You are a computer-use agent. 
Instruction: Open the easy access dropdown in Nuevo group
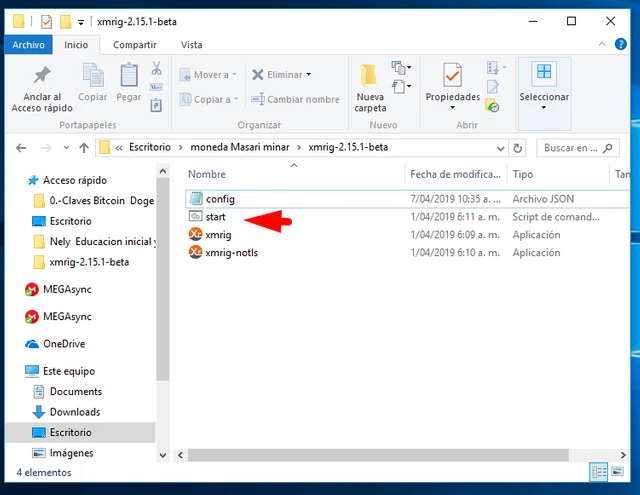pos(402,87)
